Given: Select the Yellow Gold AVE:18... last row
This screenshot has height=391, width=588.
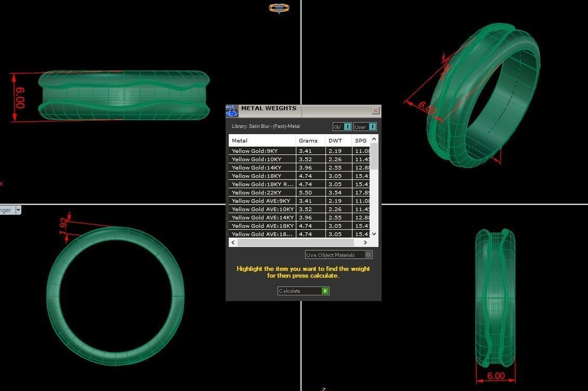Looking at the screenshot, I should 299,234.
